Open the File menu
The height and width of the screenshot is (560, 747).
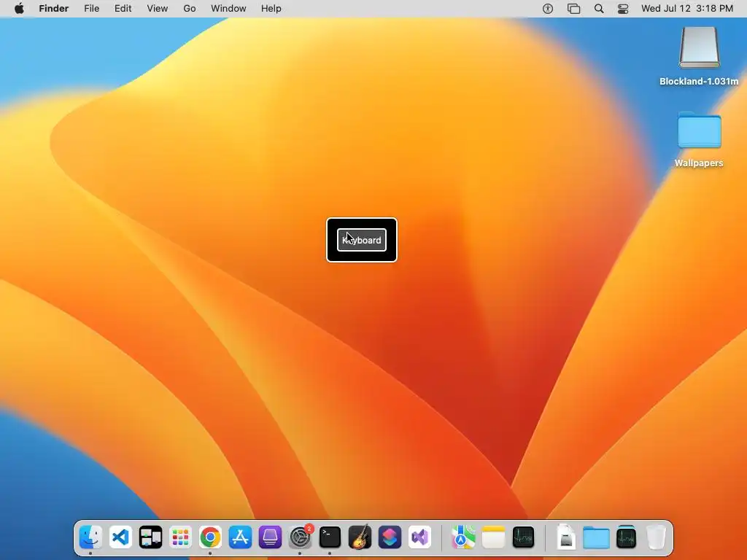[91, 9]
